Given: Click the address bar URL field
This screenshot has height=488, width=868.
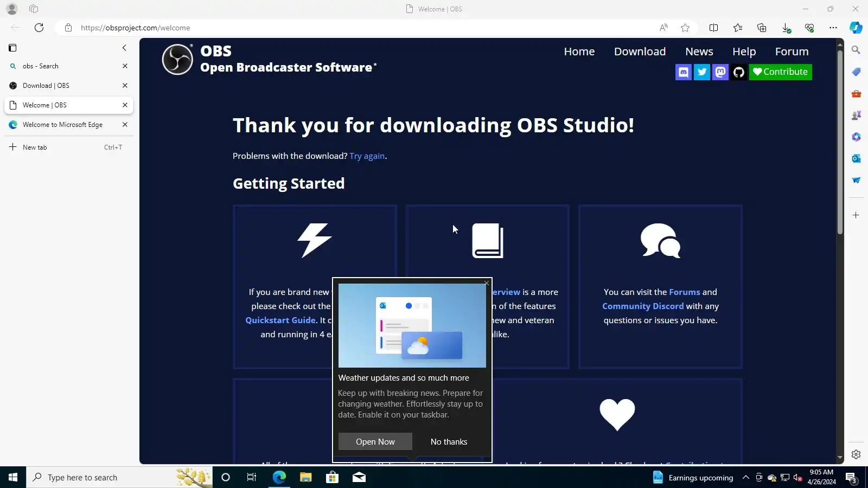Looking at the screenshot, I should 358,28.
